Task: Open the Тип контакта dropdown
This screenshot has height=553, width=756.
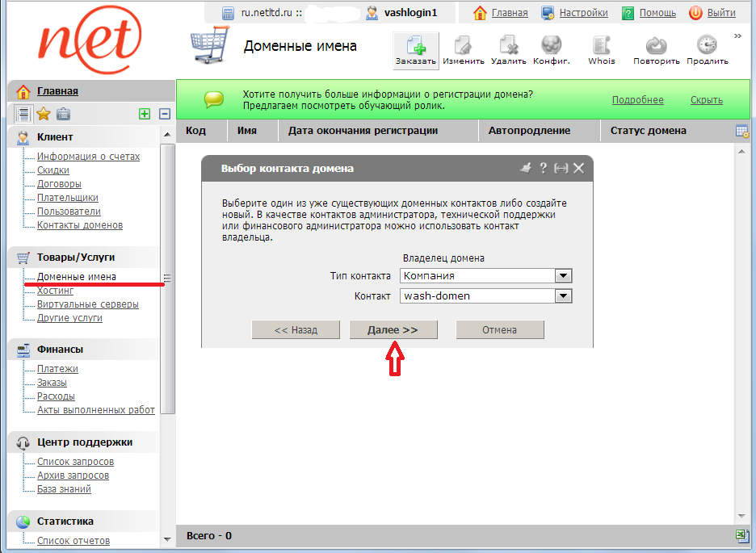Action: pyautogui.click(x=563, y=276)
